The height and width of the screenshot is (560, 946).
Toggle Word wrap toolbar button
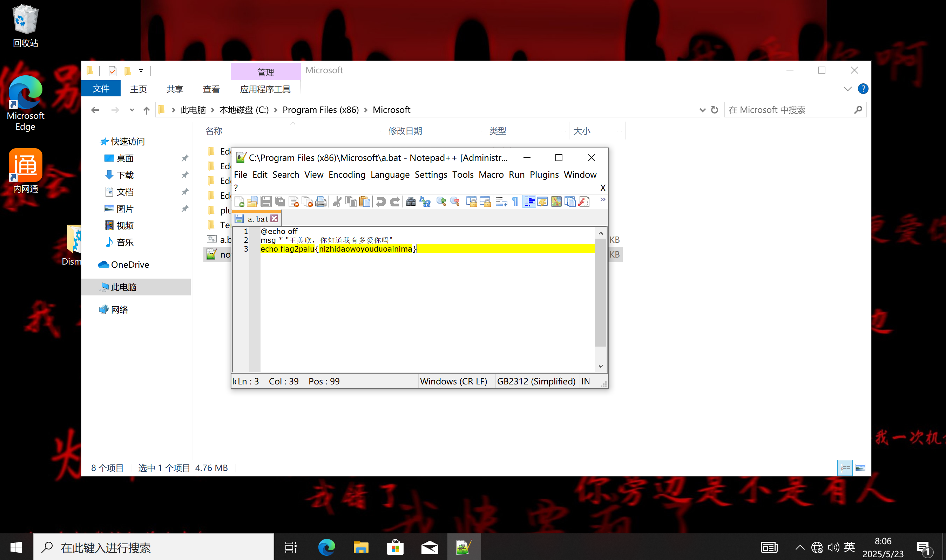[x=501, y=202]
